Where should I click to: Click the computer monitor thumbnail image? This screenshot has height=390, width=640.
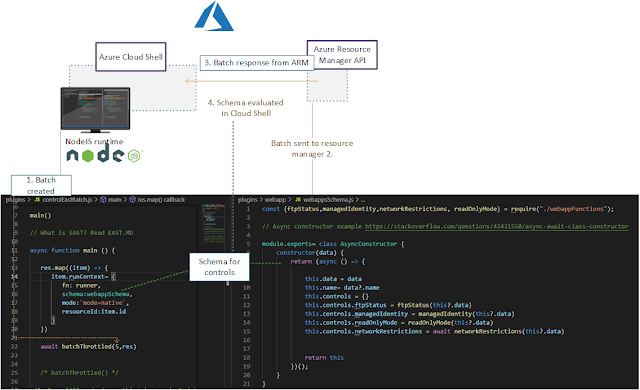[x=96, y=110]
